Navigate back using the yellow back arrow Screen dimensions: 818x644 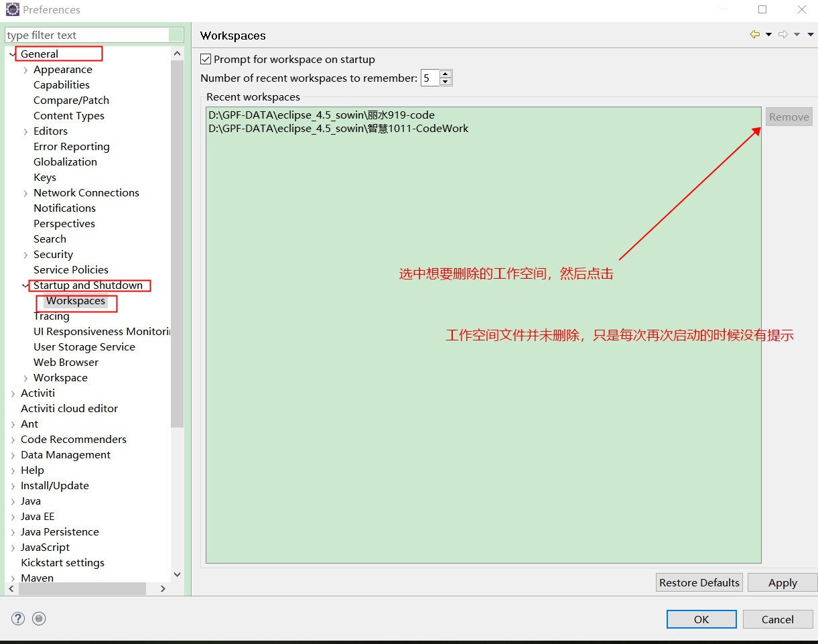pyautogui.click(x=755, y=34)
